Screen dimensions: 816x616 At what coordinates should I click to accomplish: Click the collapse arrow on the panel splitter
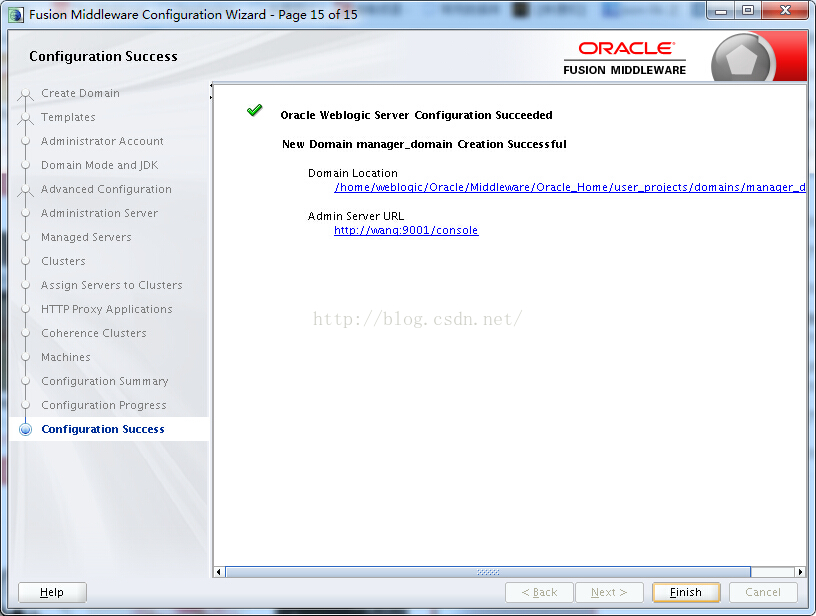tap(211, 85)
